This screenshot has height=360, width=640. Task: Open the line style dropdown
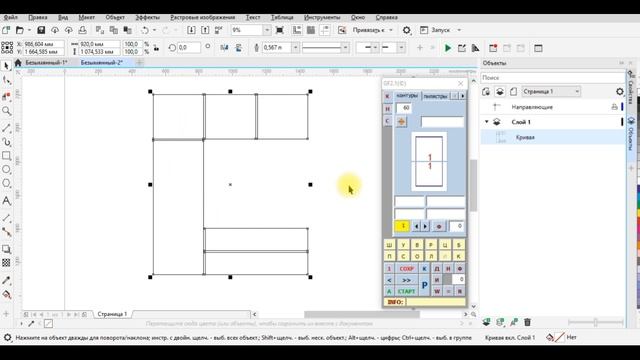pyautogui.click(x=345, y=48)
